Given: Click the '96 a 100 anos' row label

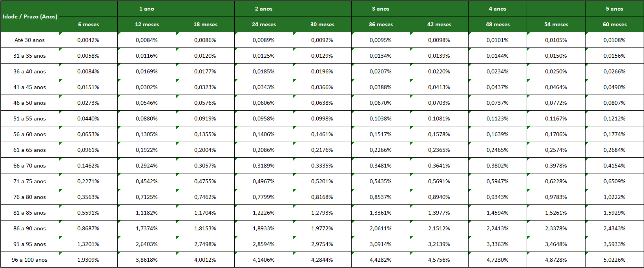Looking at the screenshot, I should [30, 260].
